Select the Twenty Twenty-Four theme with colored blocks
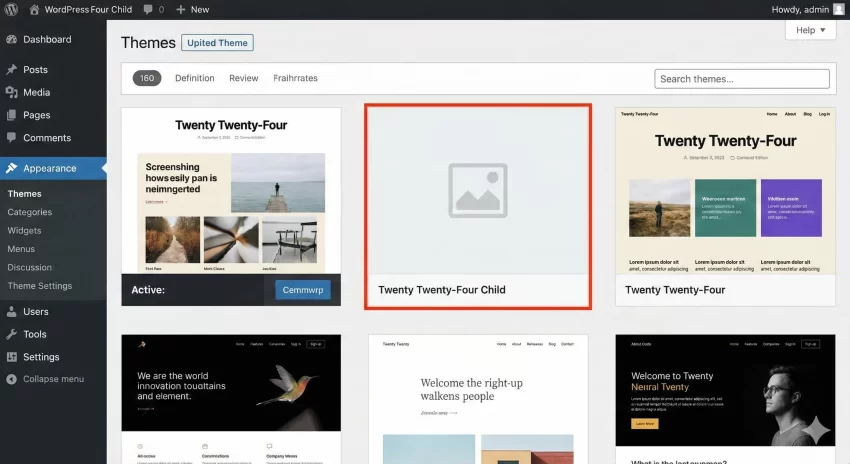This screenshot has width=850, height=464. click(725, 207)
